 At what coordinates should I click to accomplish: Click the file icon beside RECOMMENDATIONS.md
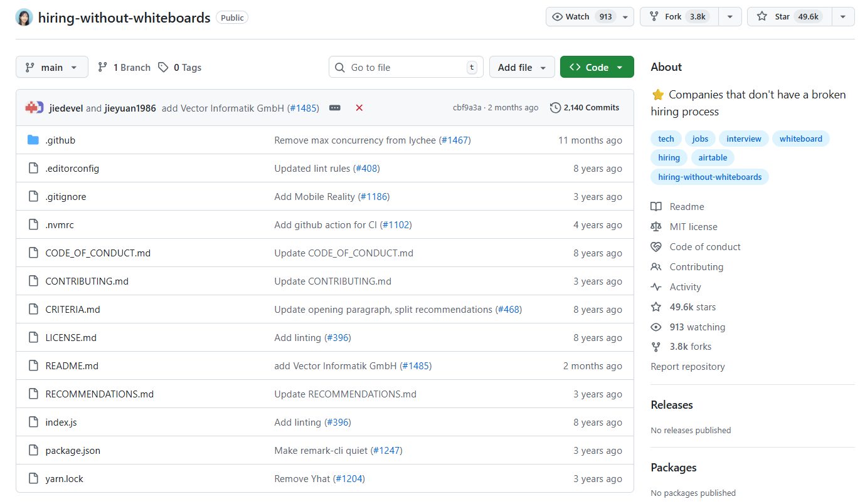click(x=33, y=394)
